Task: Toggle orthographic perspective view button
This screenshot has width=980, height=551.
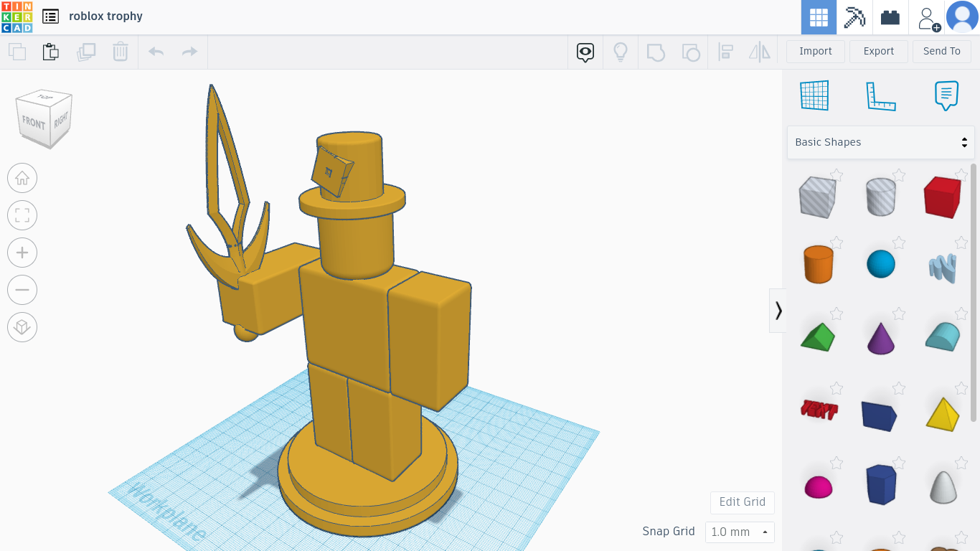Action: pos(22,327)
